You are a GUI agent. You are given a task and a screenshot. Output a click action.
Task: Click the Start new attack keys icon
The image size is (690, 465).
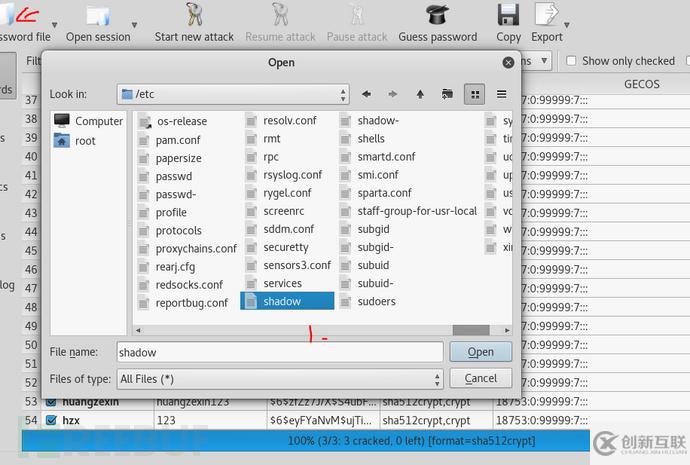194,15
